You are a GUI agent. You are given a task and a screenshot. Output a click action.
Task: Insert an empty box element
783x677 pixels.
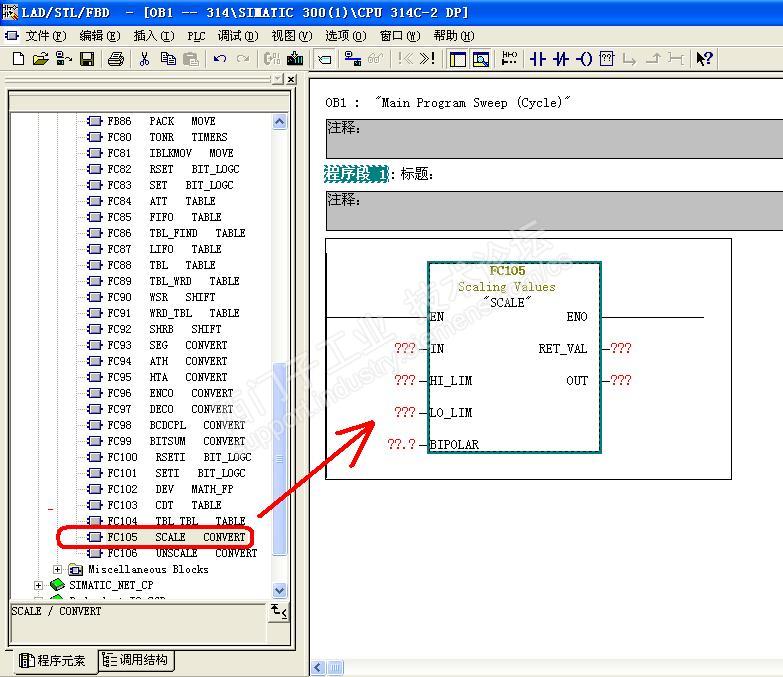607,59
